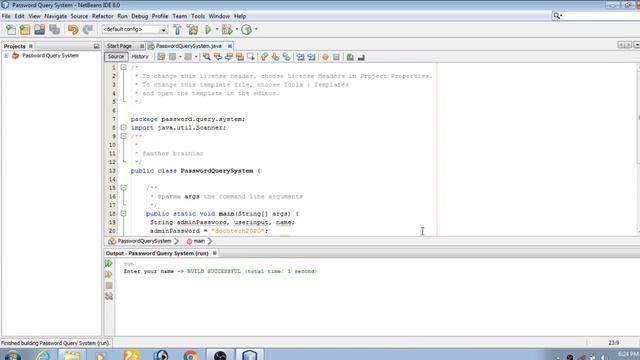Open the NetBeans cube icon in taskbar

pyautogui.click(x=249, y=355)
